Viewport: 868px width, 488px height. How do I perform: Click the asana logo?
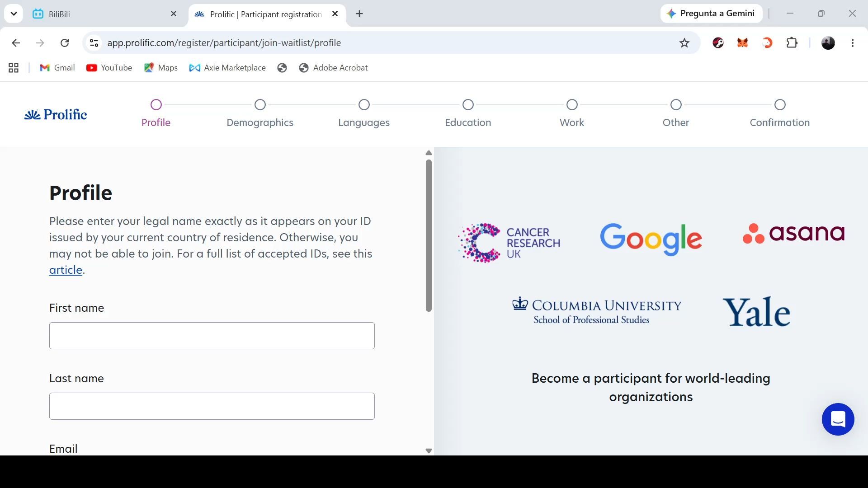point(793,233)
